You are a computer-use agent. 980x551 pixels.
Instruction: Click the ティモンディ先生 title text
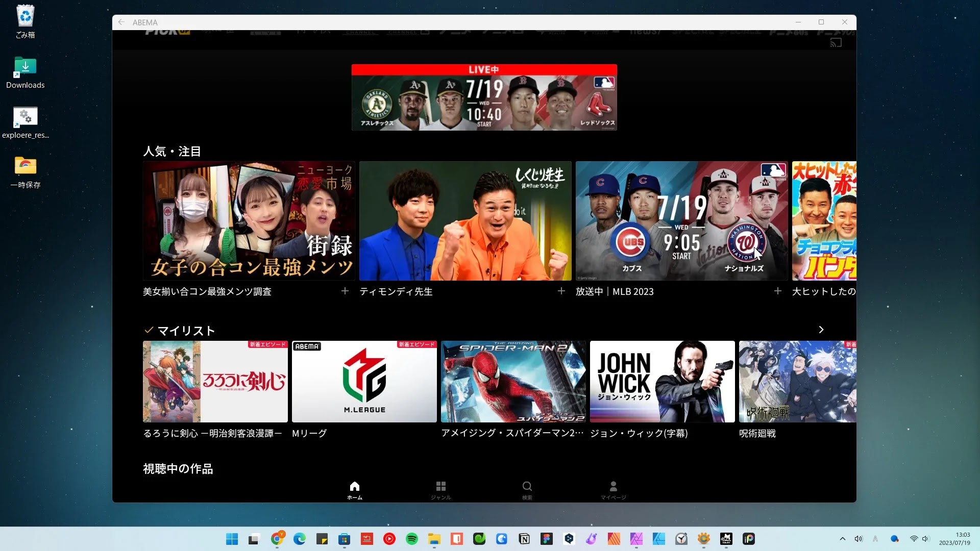396,291
